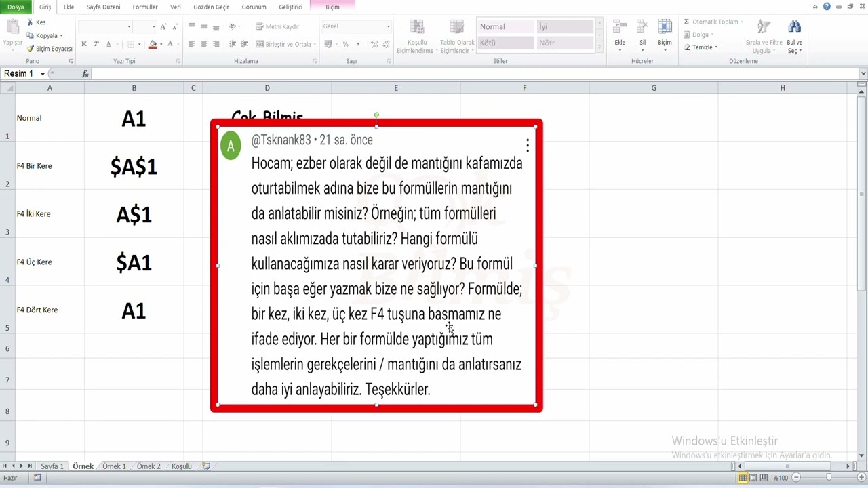Select the Normal cell style
This screenshot has width=868, height=488.
[x=506, y=26]
